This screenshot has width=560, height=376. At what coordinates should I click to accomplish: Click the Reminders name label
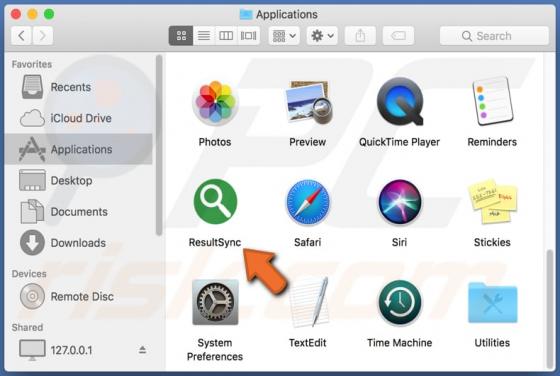tap(492, 142)
